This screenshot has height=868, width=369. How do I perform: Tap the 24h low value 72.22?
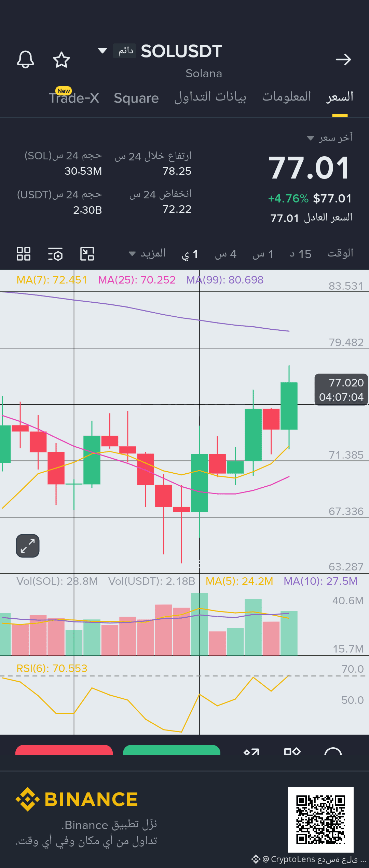click(177, 209)
